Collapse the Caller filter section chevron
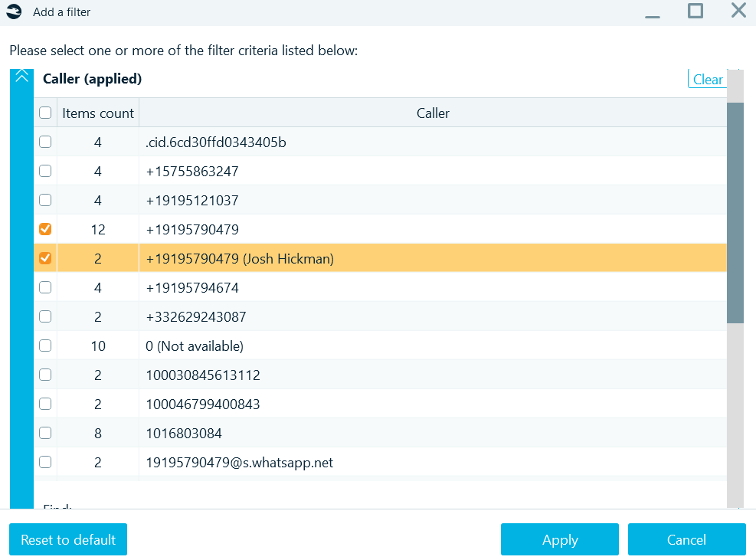The image size is (756, 560). point(21,77)
